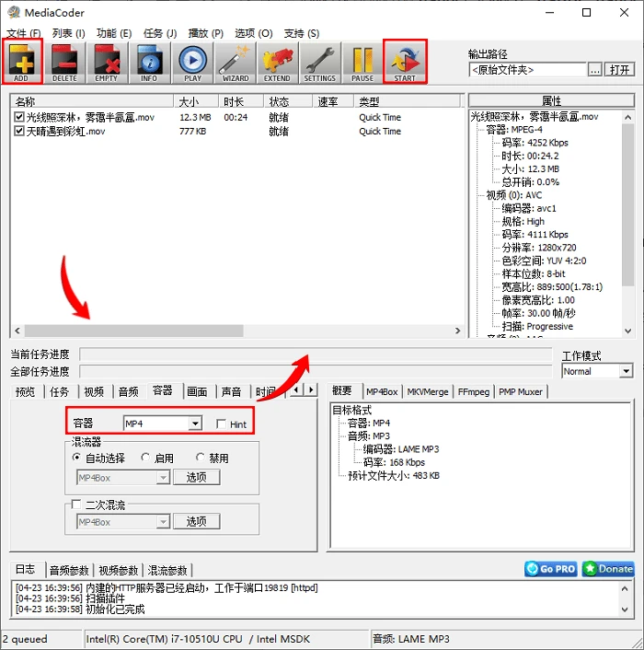Click the 大小 column header

pyautogui.click(x=196, y=101)
